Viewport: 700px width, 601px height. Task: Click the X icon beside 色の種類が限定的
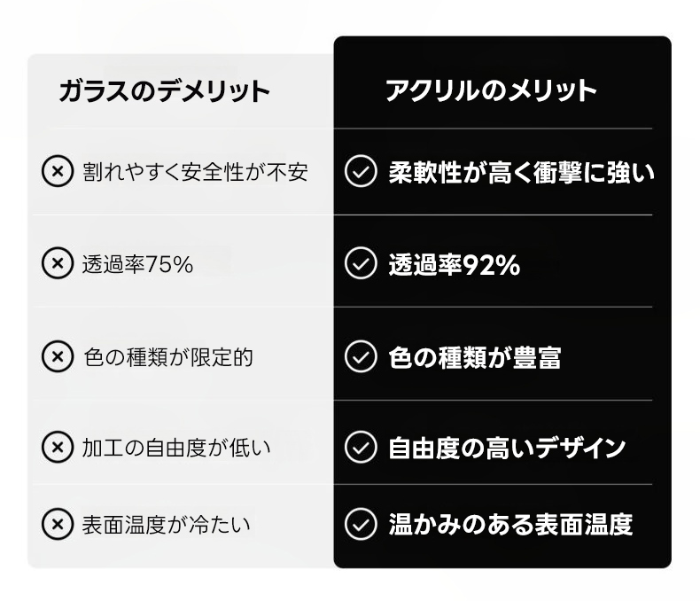tap(58, 356)
